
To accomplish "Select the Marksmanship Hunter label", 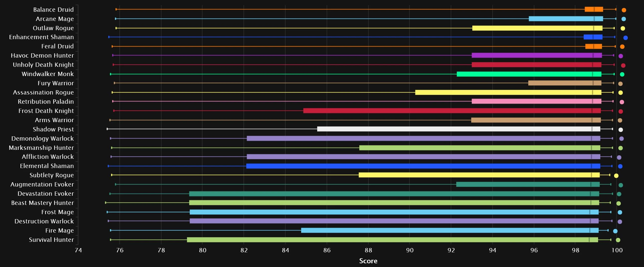I will click(x=41, y=148).
